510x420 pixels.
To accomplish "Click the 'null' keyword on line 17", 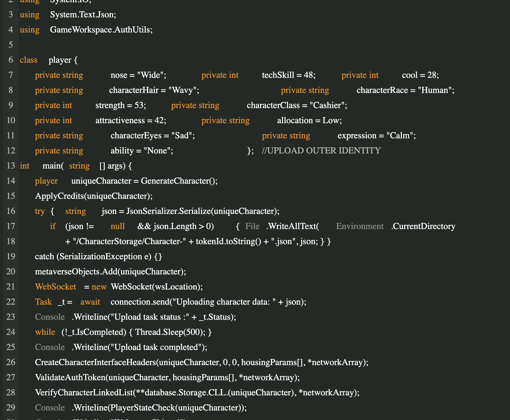I will pyautogui.click(x=117, y=226).
